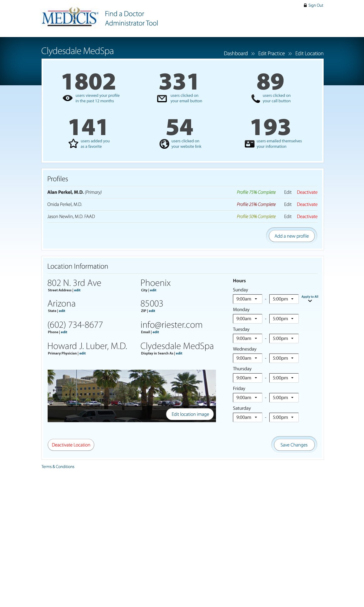364x607 pixels.
Task: Click Add a new profile button
Action: click(x=292, y=236)
